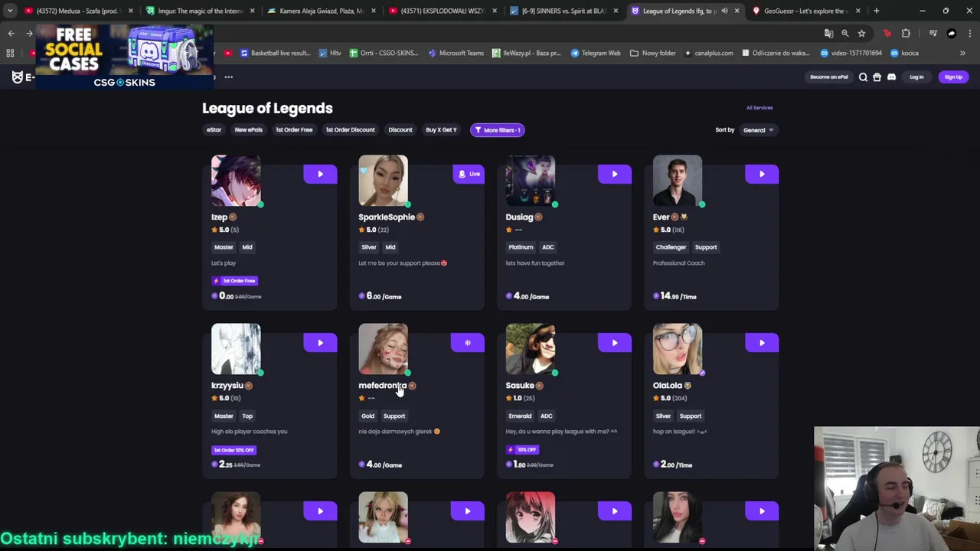Open the Basketball live results bookmark
The width and height of the screenshot is (980, 551).
[x=275, y=53]
